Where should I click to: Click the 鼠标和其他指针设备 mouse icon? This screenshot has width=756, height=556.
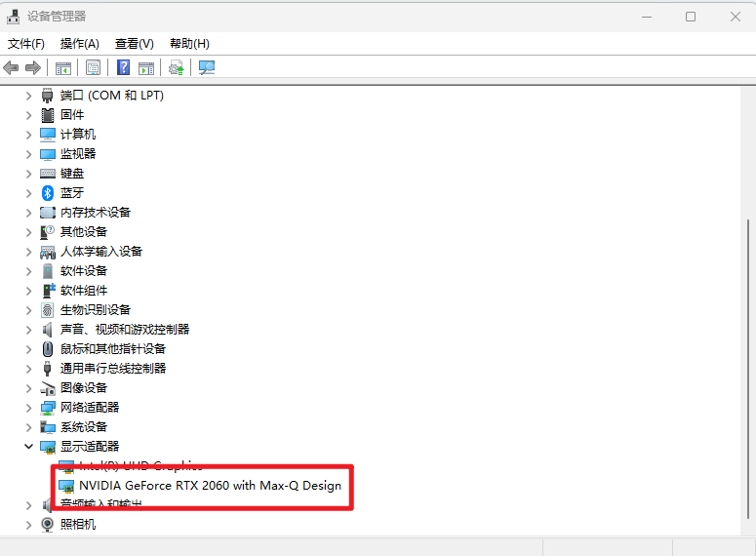[47, 349]
